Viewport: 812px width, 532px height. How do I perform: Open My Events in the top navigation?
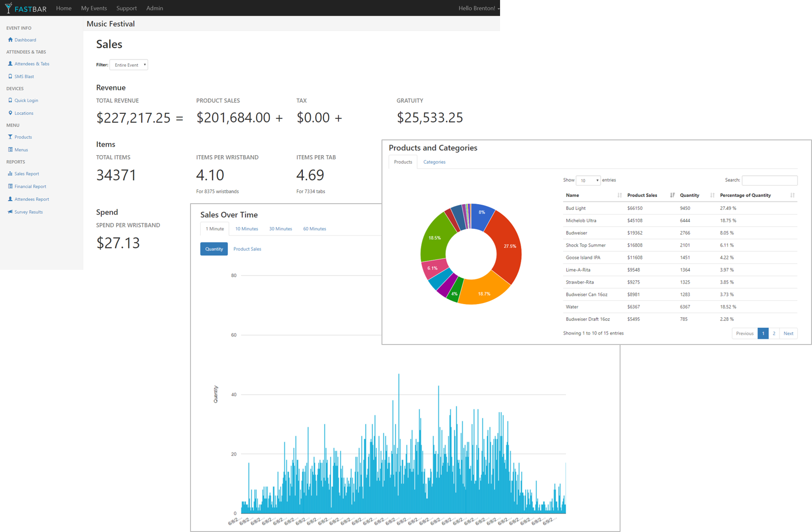94,8
